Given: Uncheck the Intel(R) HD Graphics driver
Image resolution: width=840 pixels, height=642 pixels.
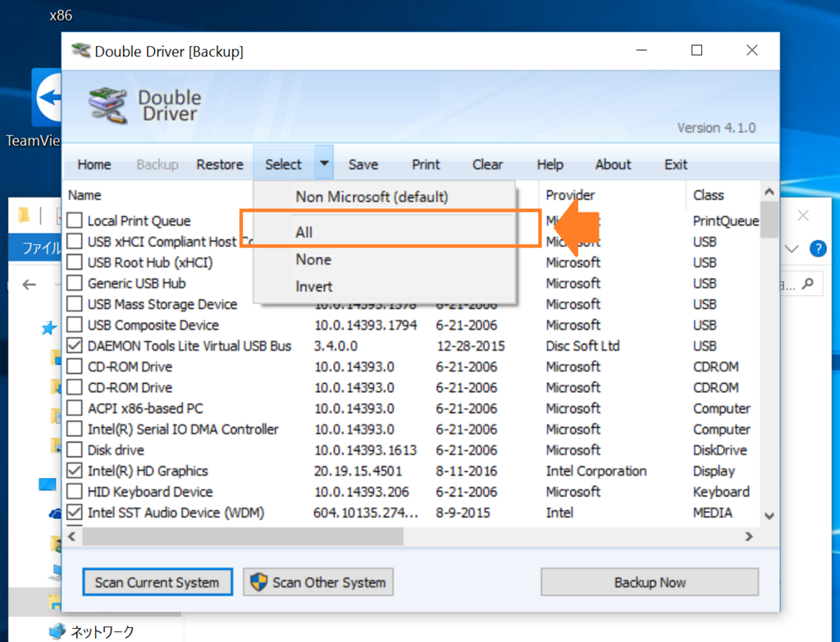Looking at the screenshot, I should tap(75, 471).
